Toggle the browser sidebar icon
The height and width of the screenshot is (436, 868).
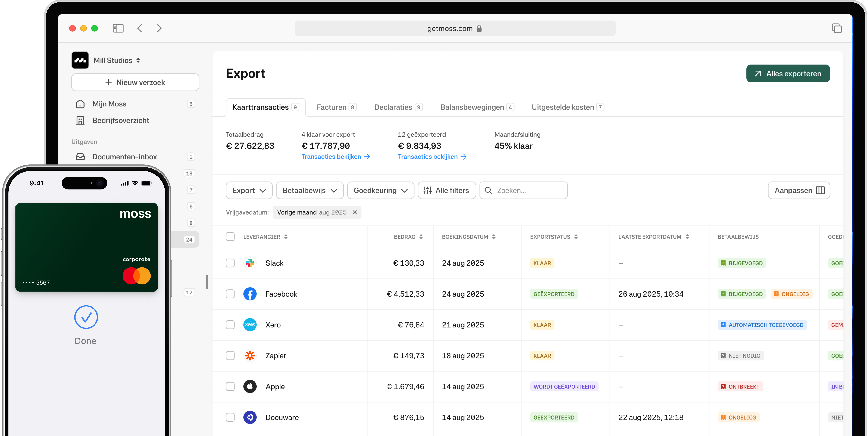[x=118, y=28]
